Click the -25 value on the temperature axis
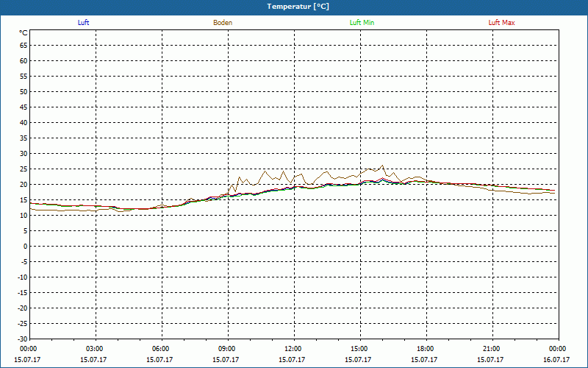This screenshot has height=368, width=588. (x=22, y=323)
